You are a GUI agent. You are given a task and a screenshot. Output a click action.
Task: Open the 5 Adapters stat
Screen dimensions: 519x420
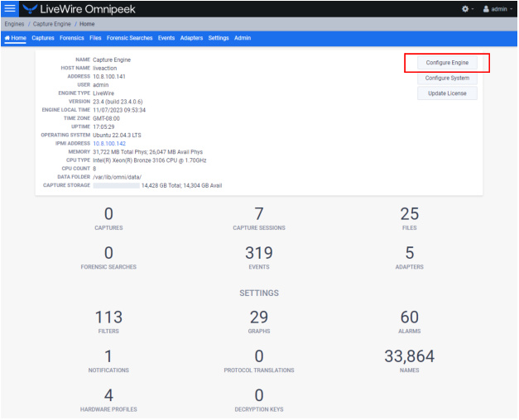coord(410,258)
